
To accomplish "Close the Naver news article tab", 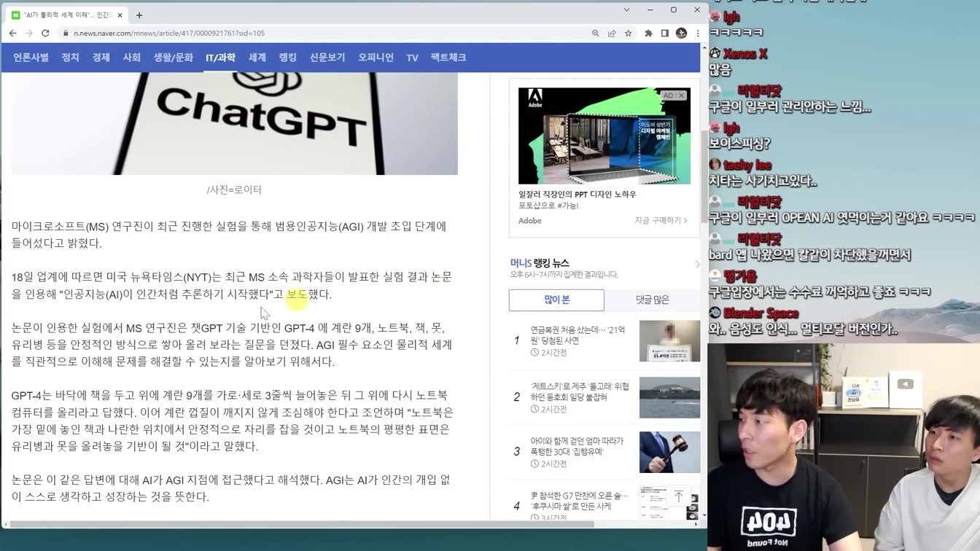I will 120,15.
